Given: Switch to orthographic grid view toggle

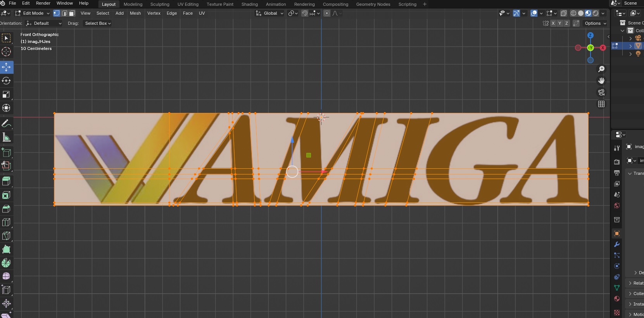Looking at the screenshot, I should (601, 104).
